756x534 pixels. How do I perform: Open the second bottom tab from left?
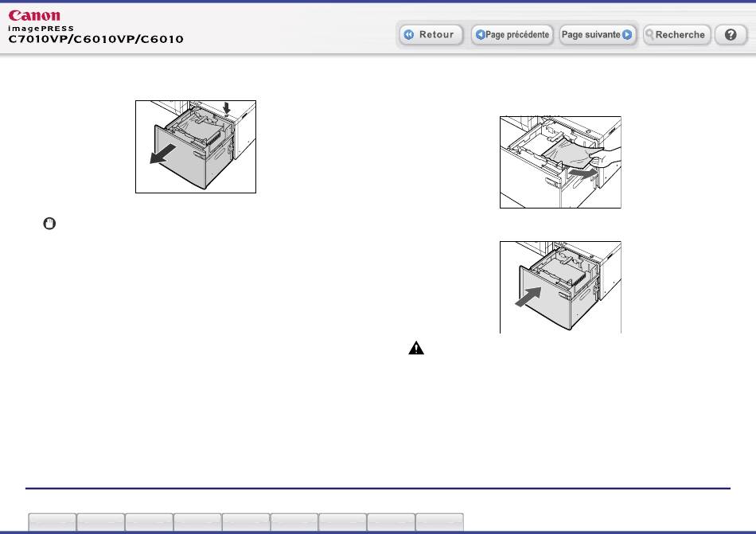coord(101,522)
